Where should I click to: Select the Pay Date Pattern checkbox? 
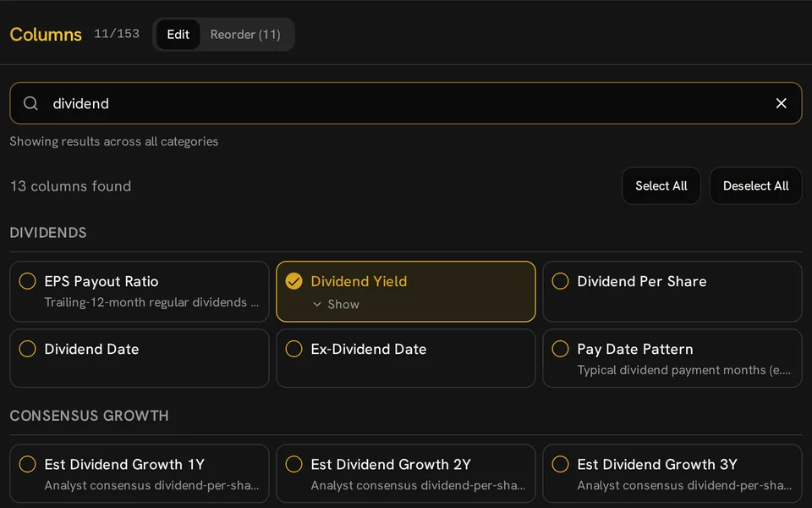[560, 349]
